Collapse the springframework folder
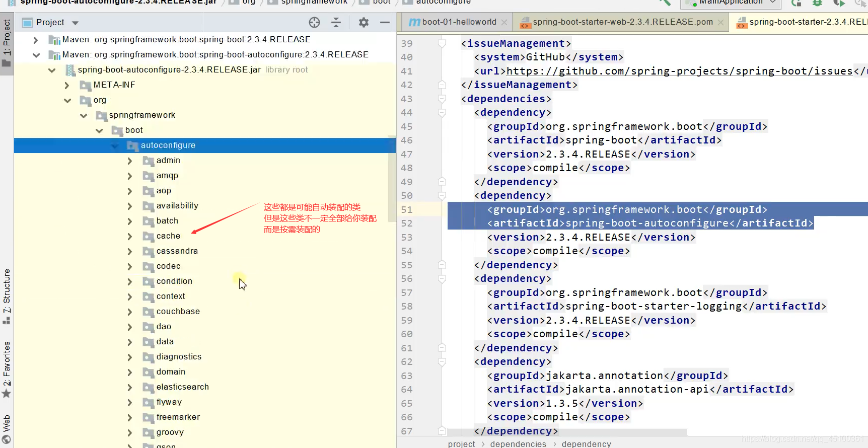The width and height of the screenshot is (868, 448). point(84,115)
